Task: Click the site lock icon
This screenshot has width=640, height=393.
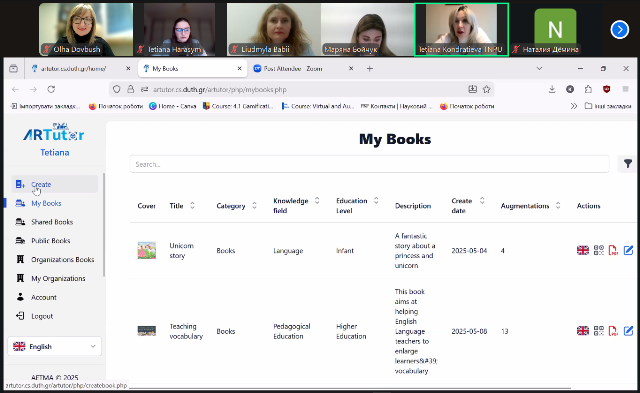Action: [131, 89]
